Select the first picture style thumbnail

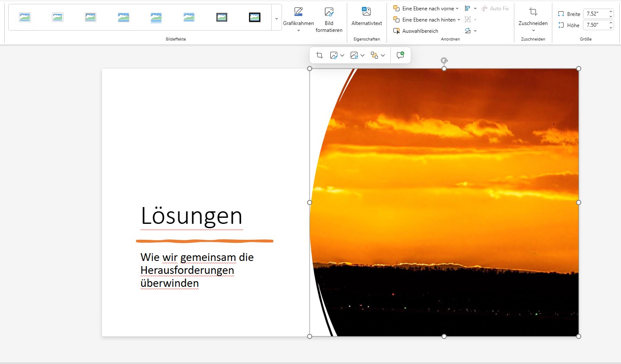coord(25,17)
